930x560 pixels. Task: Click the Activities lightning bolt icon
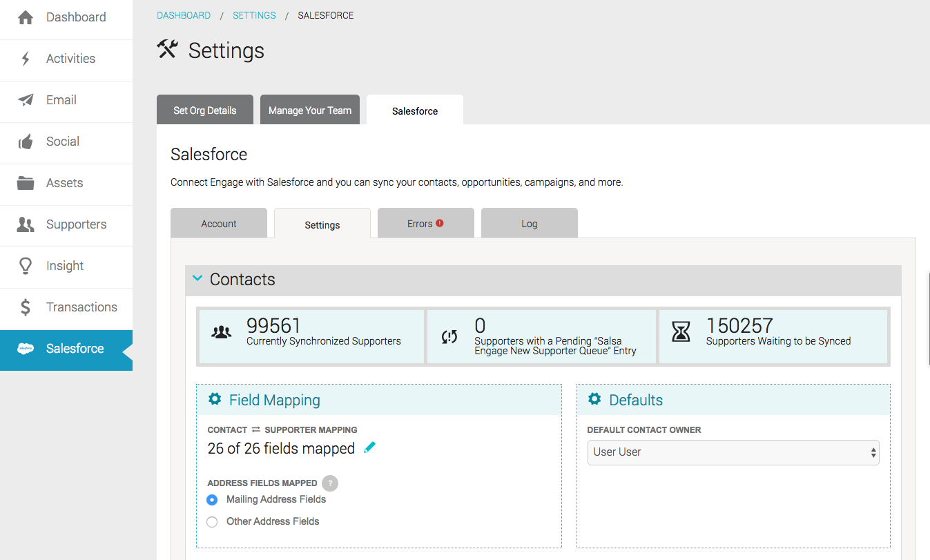point(26,59)
